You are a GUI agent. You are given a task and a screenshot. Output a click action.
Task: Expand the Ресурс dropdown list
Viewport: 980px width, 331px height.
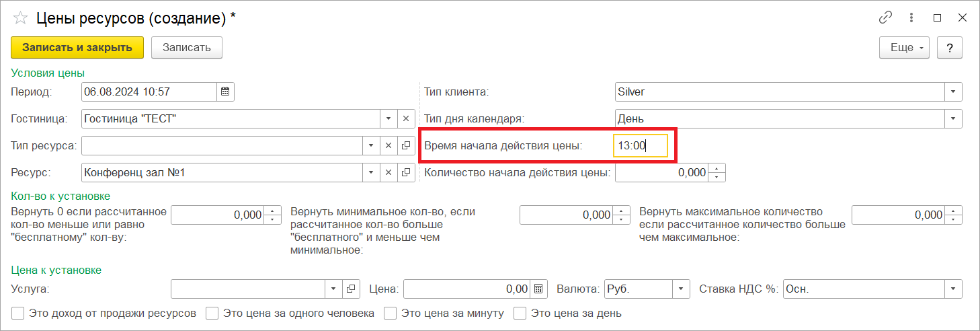click(x=371, y=173)
